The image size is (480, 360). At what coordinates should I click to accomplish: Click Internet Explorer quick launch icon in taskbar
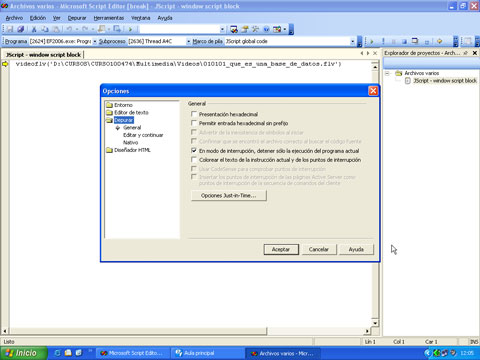click(x=57, y=353)
